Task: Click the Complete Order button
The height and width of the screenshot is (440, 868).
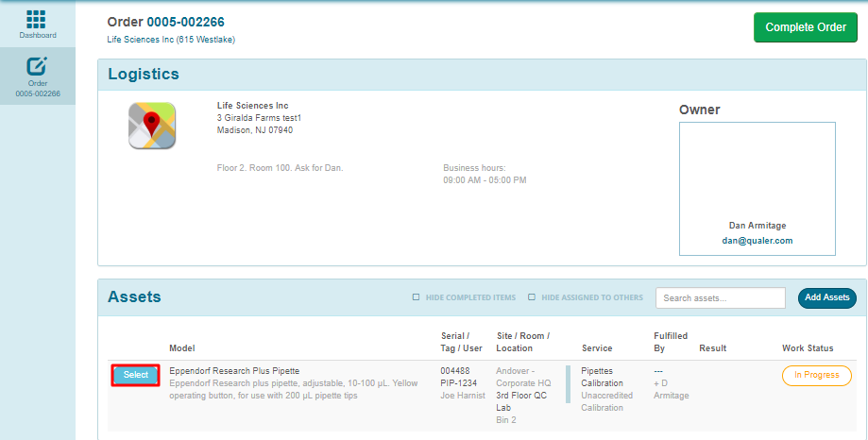Action: [x=806, y=27]
